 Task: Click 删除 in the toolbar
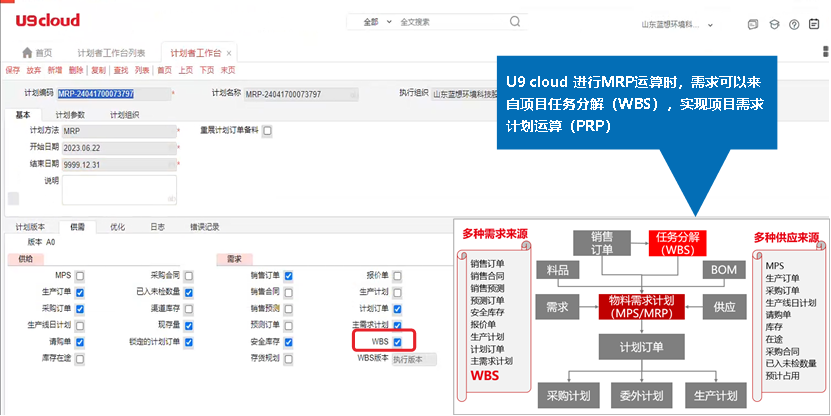pos(76,70)
